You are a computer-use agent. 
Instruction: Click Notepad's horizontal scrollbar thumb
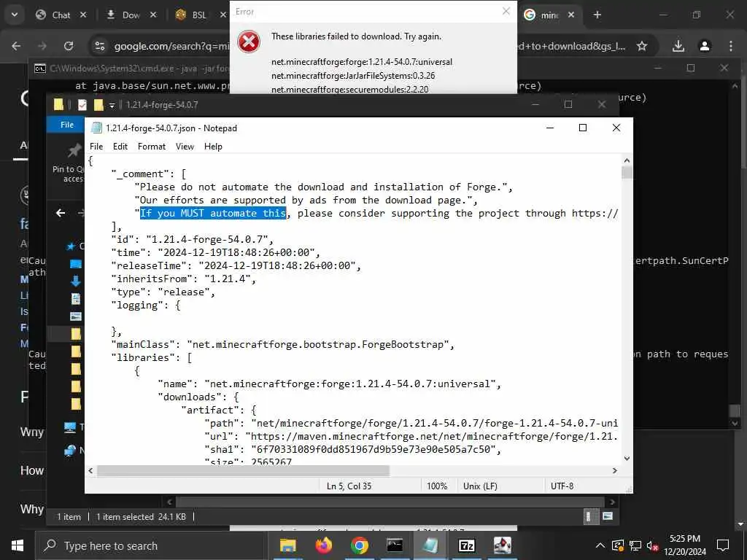point(243,470)
